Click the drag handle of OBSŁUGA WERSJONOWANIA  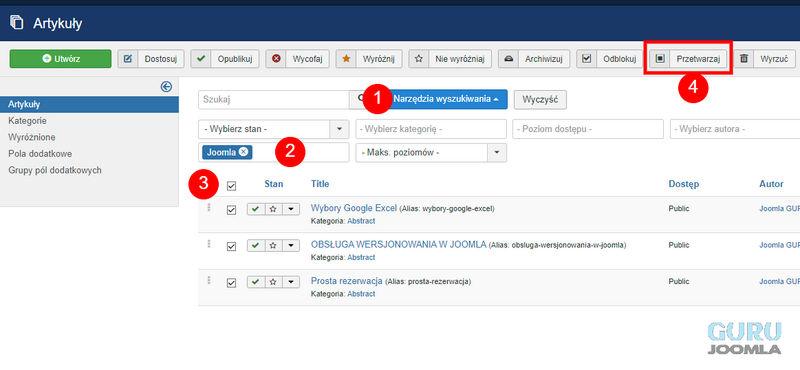209,244
